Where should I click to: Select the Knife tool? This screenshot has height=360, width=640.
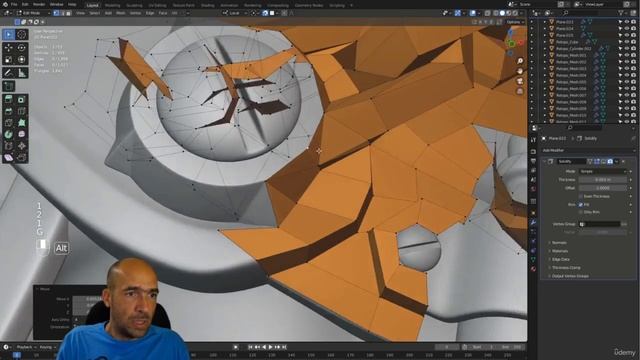pos(9,123)
